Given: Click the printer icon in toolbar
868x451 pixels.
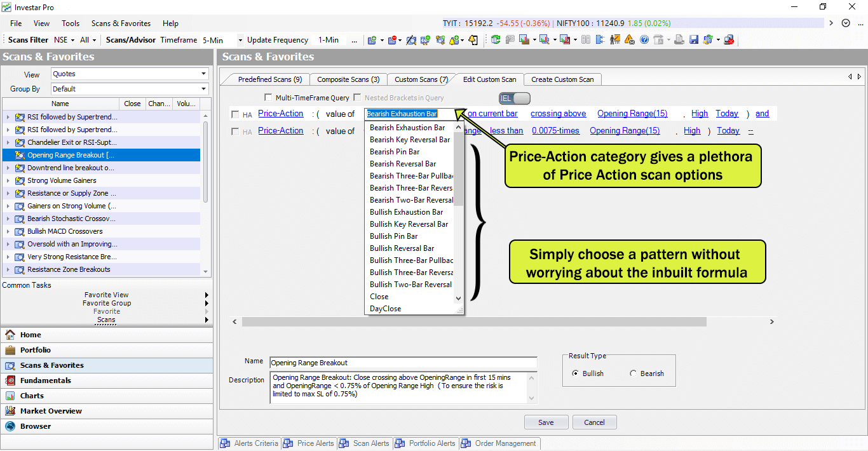Looking at the screenshot, I should (x=679, y=40).
